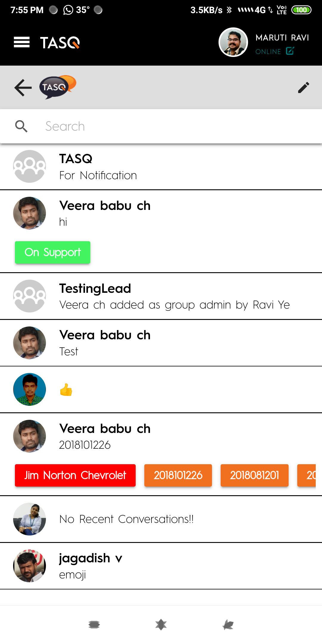
Task: Open jagadish v conversation
Action: (x=161, y=566)
